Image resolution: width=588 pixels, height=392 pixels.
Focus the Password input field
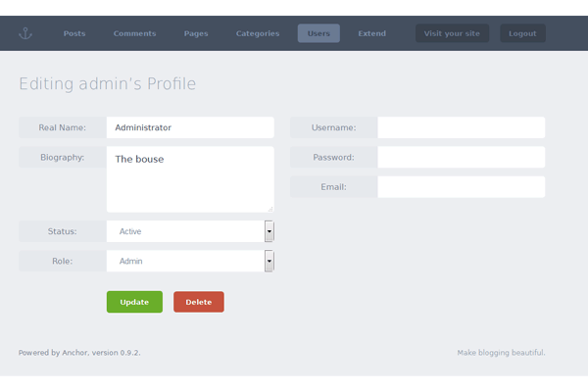(x=461, y=157)
